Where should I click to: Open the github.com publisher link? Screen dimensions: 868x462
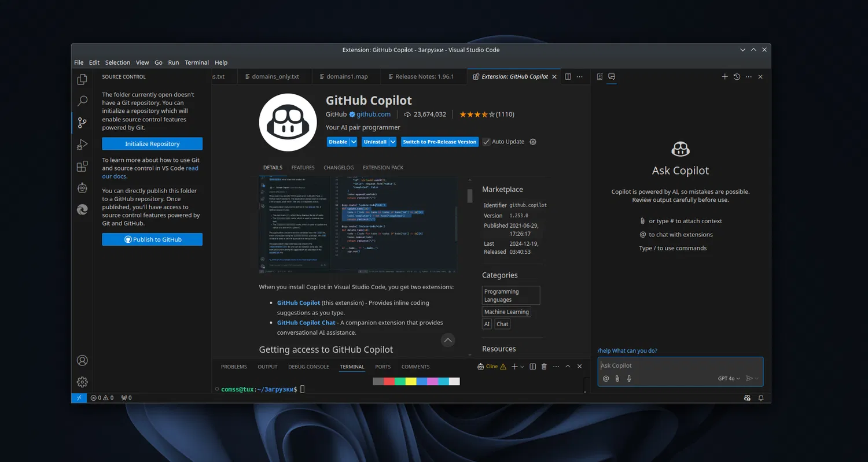click(x=373, y=114)
